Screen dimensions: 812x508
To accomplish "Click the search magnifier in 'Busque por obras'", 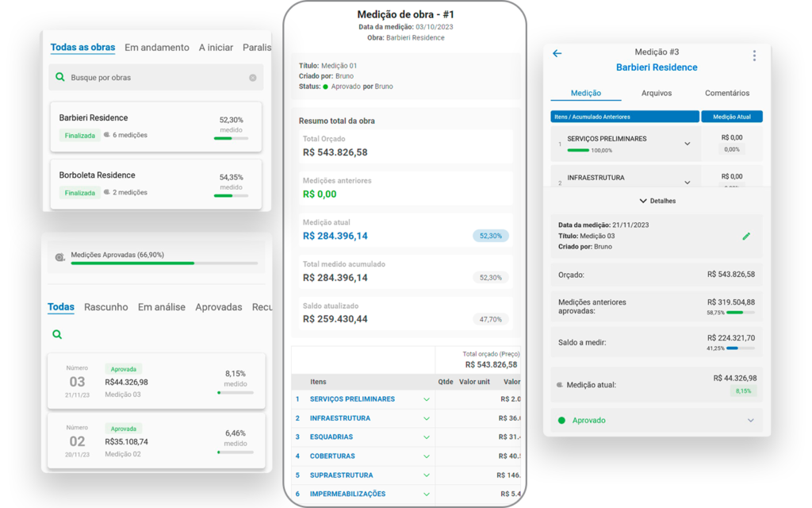I will click(x=60, y=78).
